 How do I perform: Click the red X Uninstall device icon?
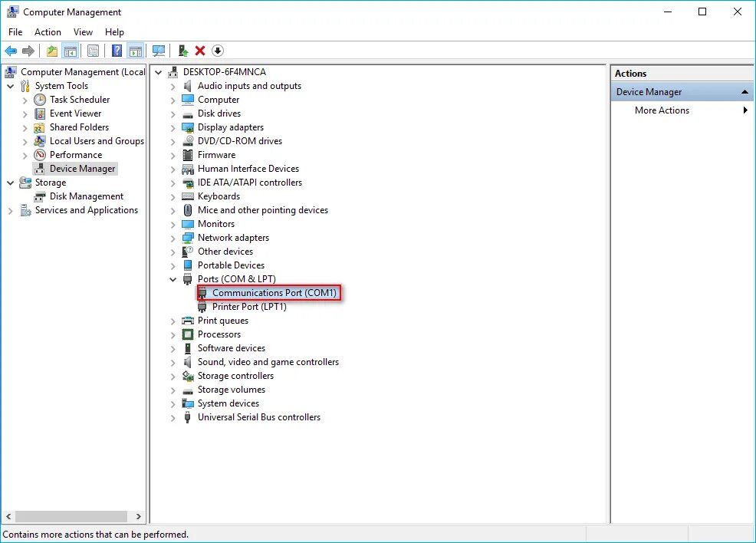pyautogui.click(x=200, y=51)
